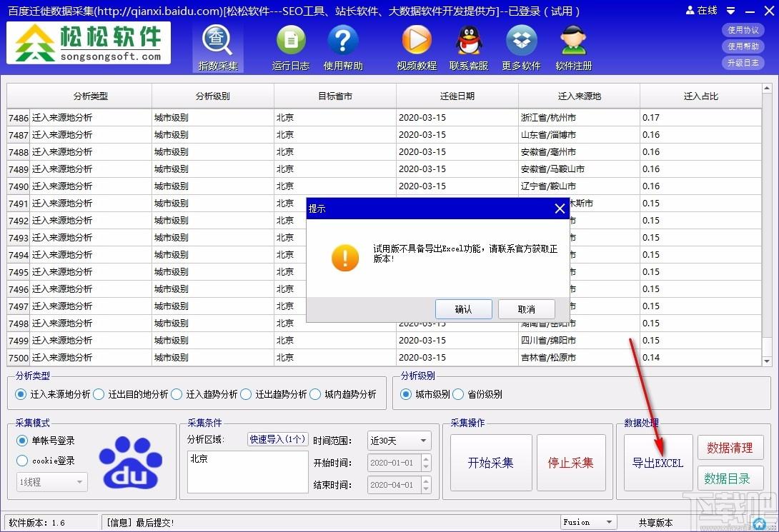Select 省份级别 analysis level
779x532 pixels.
pos(477,394)
